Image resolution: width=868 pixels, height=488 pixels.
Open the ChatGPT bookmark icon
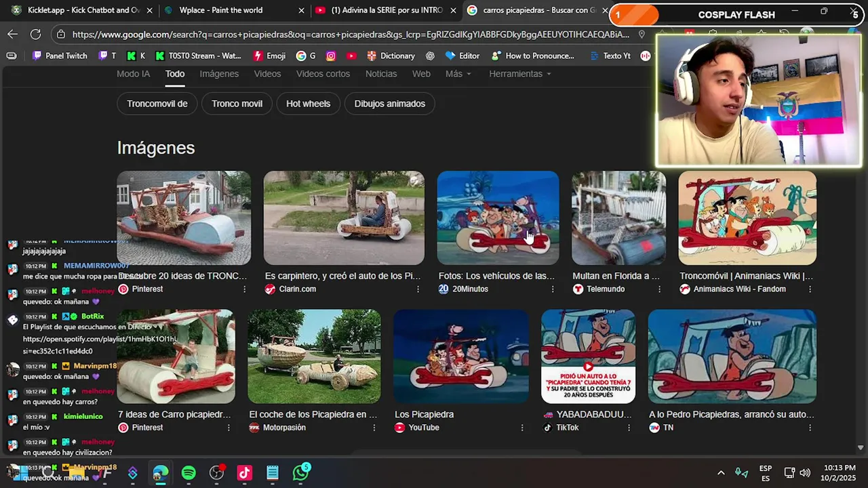tap(430, 56)
